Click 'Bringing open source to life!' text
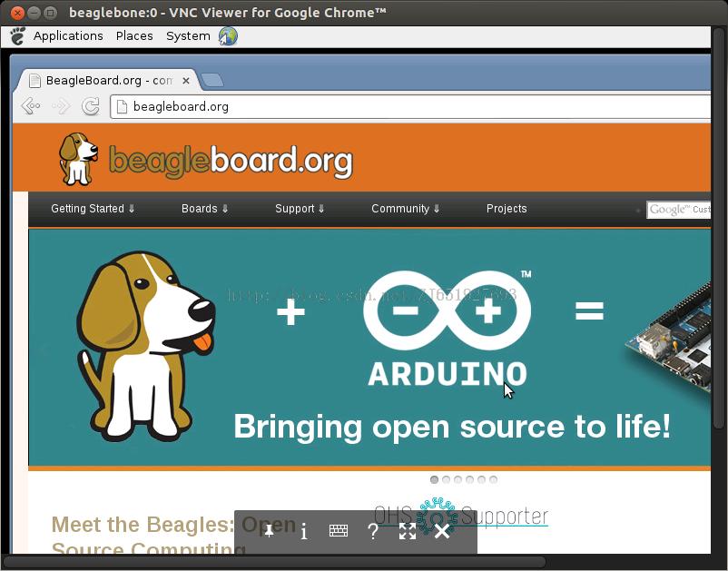728x571 pixels. tap(452, 427)
